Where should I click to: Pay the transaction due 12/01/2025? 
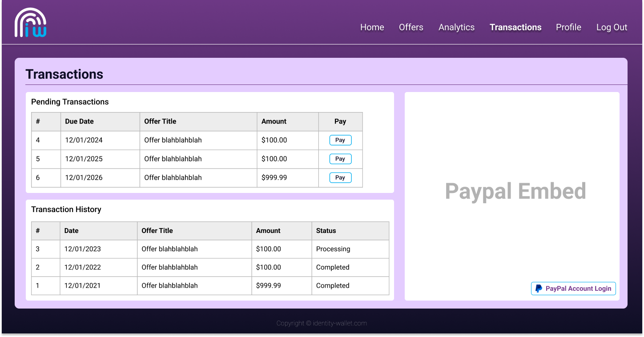pos(340,159)
